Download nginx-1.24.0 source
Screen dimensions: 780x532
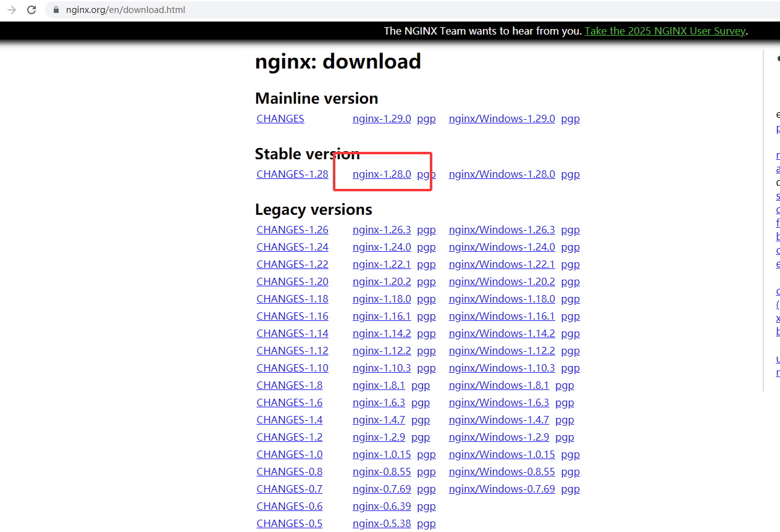click(x=382, y=247)
